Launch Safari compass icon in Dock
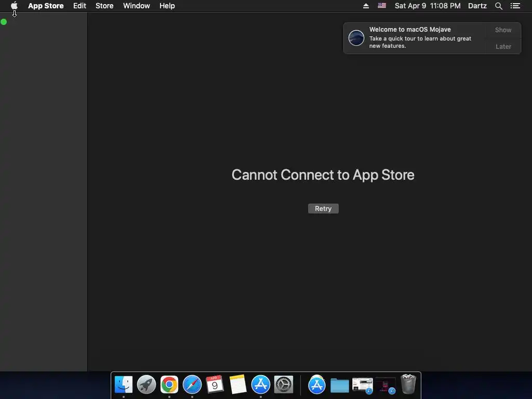The width and height of the screenshot is (532, 399). pos(192,385)
